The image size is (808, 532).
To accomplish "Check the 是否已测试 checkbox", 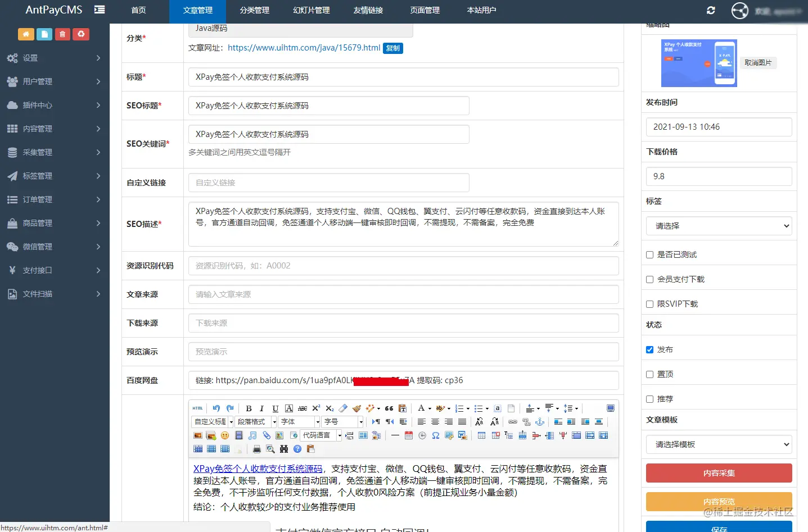I will (650, 254).
